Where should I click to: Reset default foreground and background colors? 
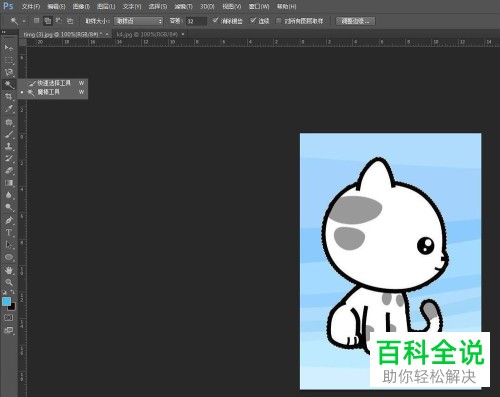pos(4,292)
